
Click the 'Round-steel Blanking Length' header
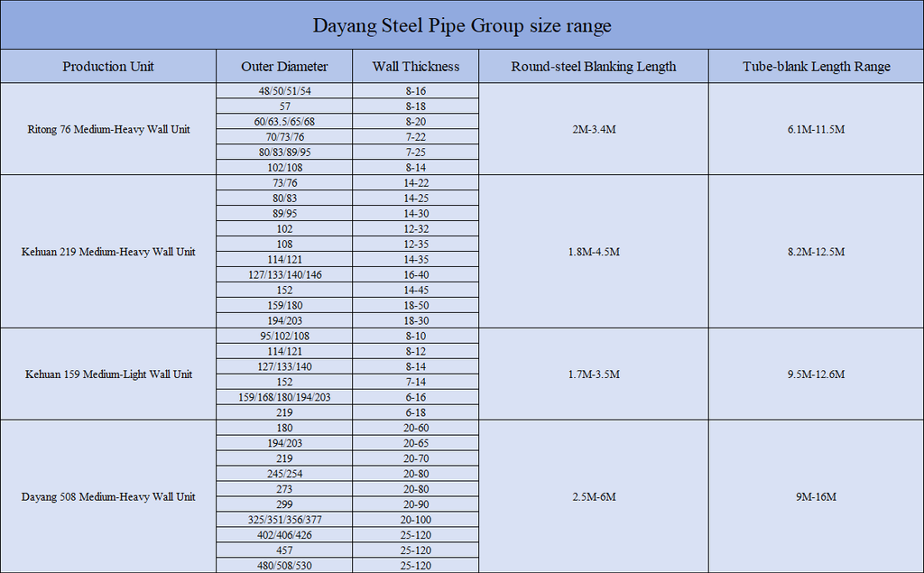click(594, 66)
